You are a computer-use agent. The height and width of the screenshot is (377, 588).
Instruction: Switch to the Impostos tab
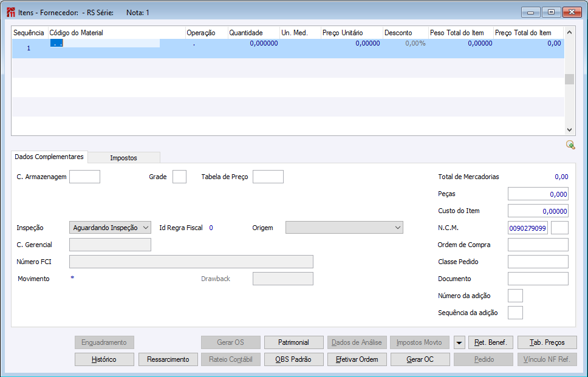click(123, 158)
